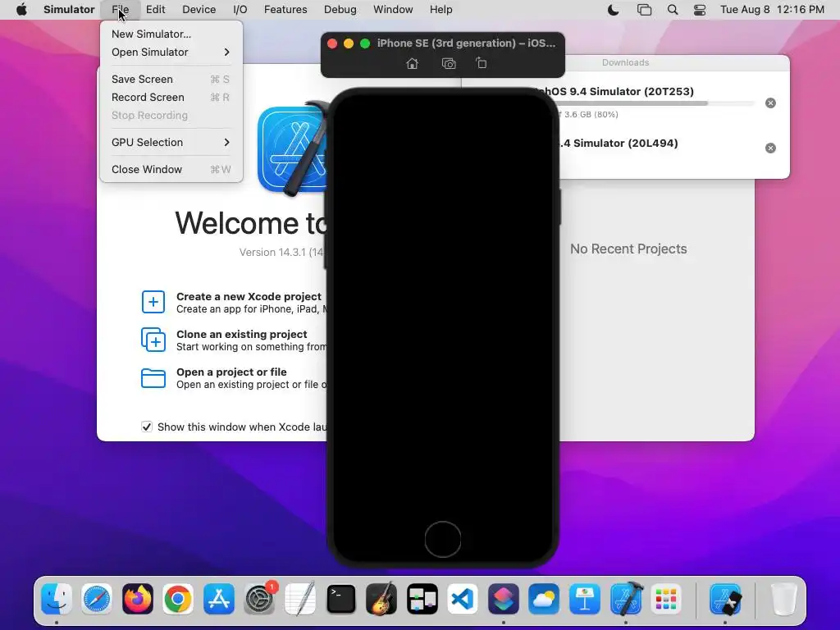Uncheck Show this window when Xcode launches
Viewport: 840px width, 630px height.
(146, 427)
